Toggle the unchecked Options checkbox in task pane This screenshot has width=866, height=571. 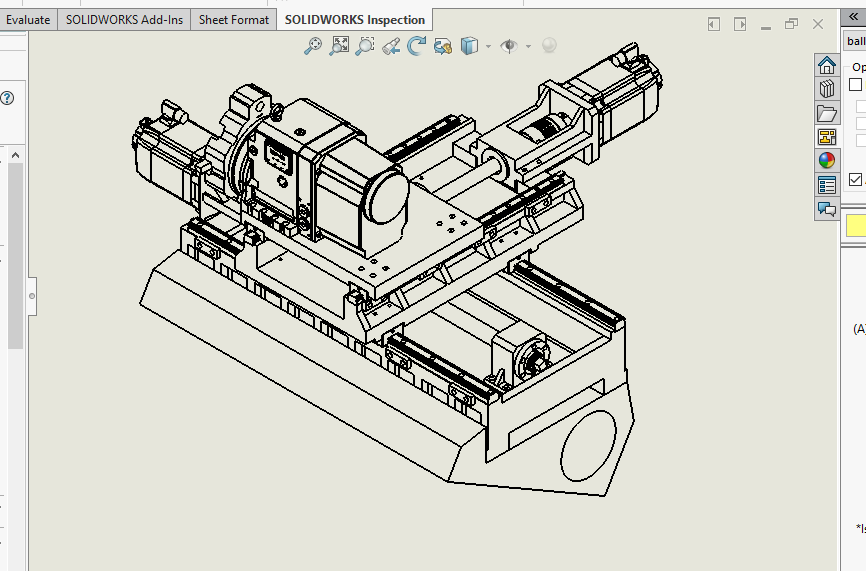pyautogui.click(x=856, y=84)
